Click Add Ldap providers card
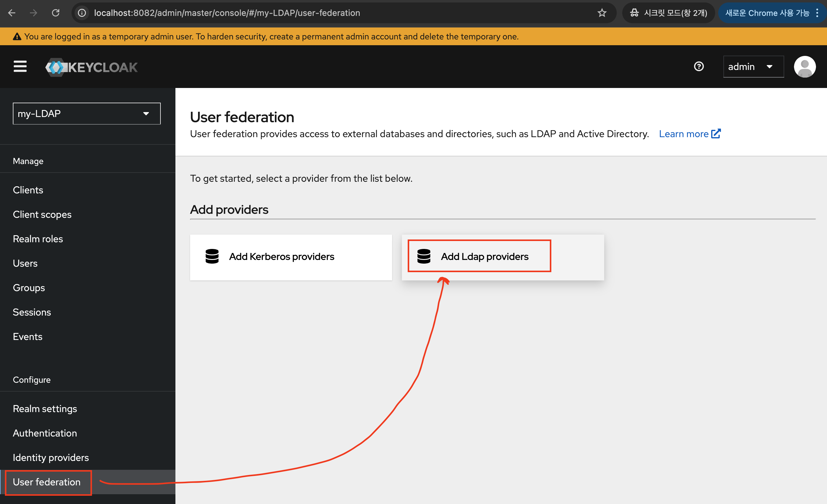 click(484, 257)
